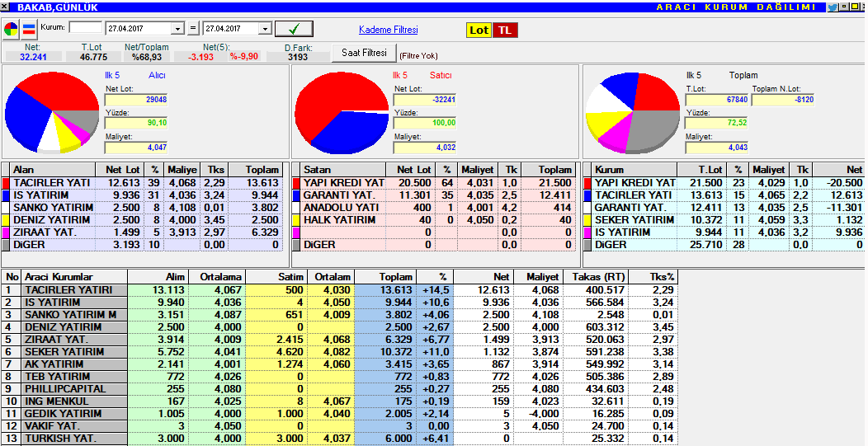Click Net value 32.241 in summary bar
Viewport: 868px width, 446px height.
(33, 57)
